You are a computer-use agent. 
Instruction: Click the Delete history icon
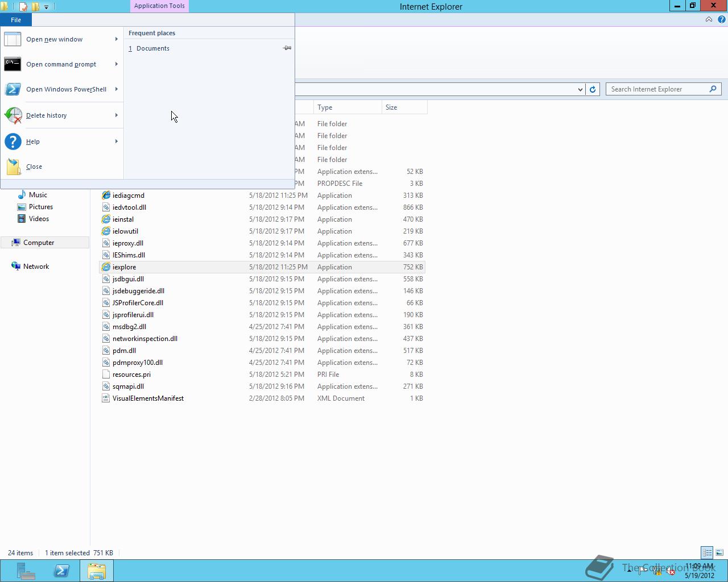(x=13, y=115)
